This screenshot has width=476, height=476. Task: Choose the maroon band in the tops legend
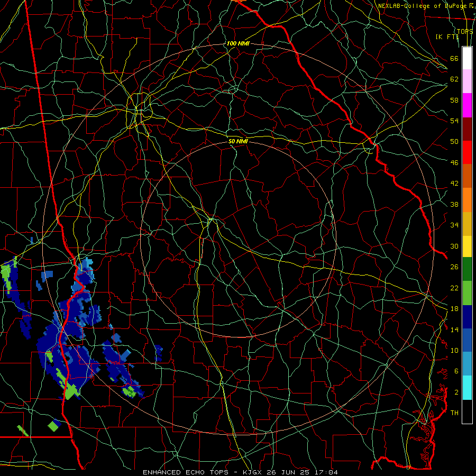467,129
